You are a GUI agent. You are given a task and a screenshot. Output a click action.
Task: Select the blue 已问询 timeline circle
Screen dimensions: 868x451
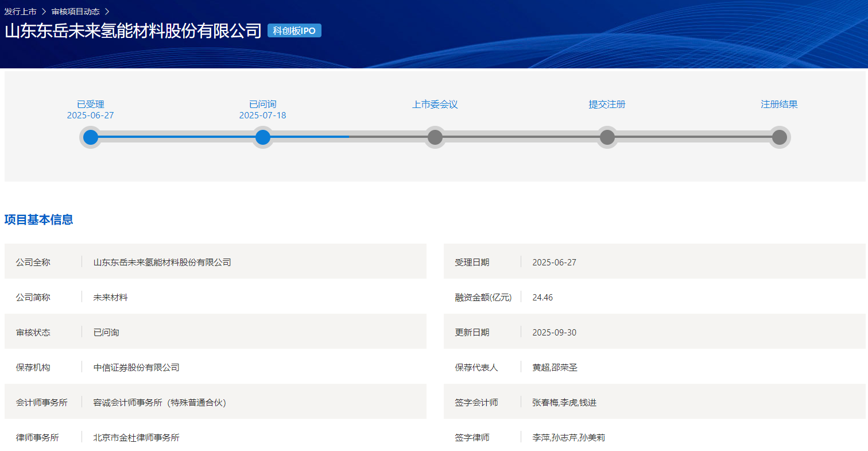[263, 137]
